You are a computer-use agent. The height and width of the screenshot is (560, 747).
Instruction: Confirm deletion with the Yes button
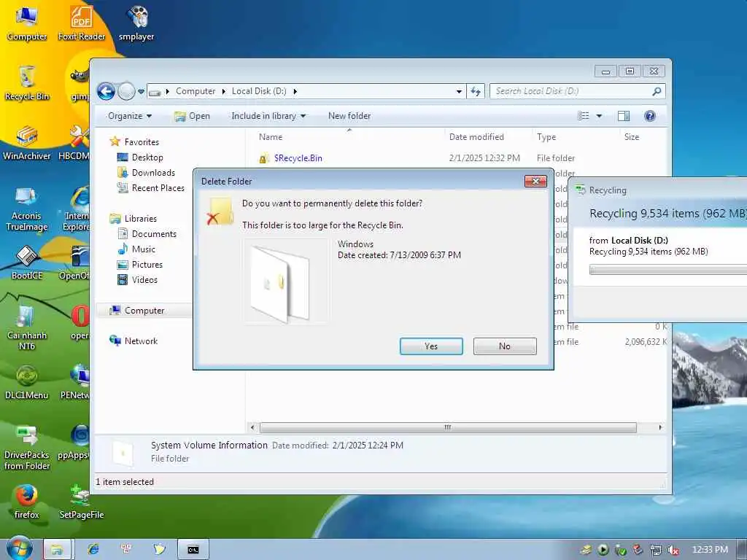(431, 346)
